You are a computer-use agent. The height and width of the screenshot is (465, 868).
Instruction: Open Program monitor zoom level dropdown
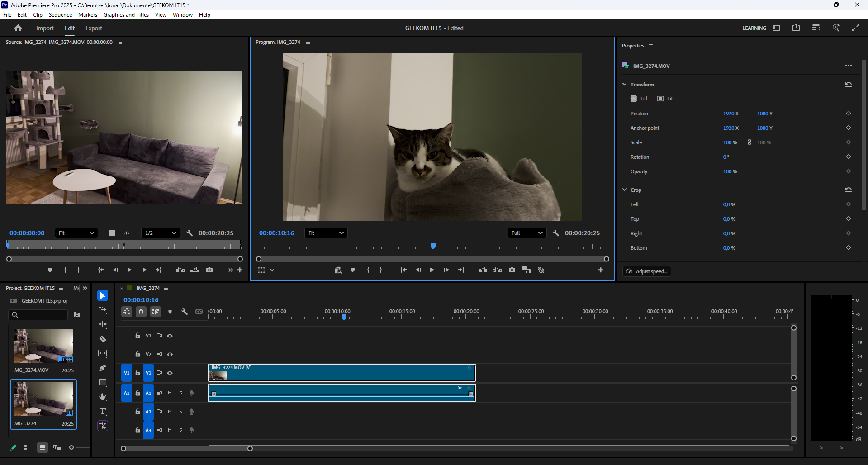pyautogui.click(x=326, y=233)
